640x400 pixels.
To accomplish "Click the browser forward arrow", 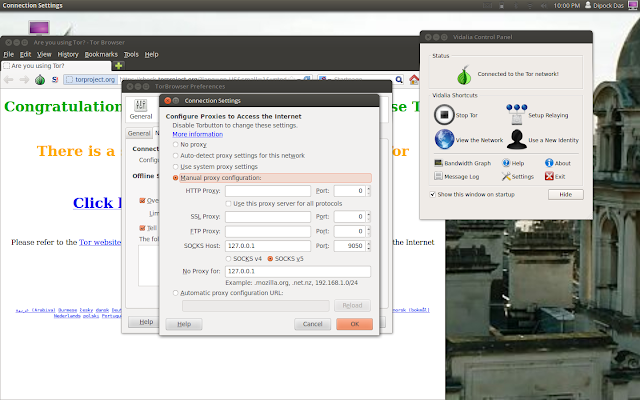I will (x=24, y=80).
